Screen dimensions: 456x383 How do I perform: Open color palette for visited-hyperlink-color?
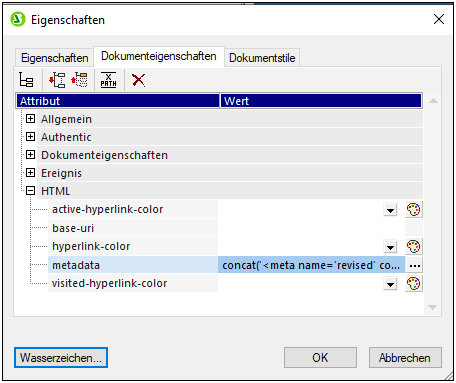(414, 284)
